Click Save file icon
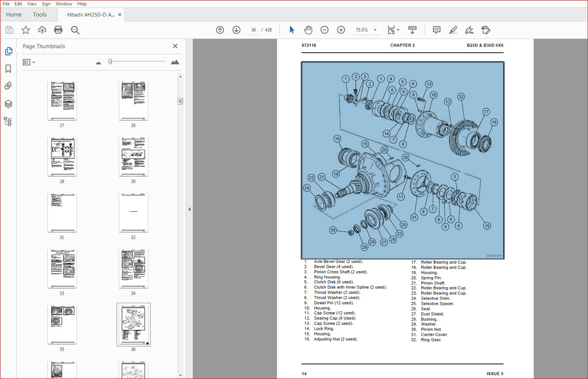 (x=9, y=29)
